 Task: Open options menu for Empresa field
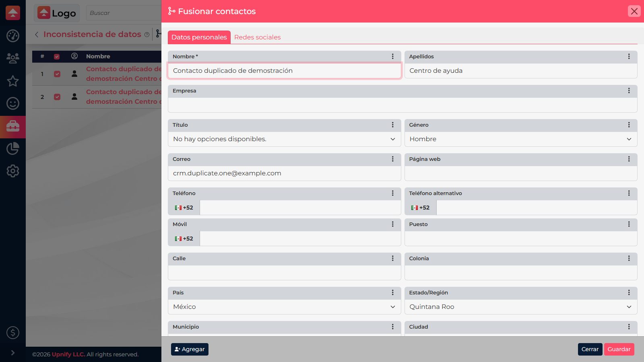(x=629, y=90)
